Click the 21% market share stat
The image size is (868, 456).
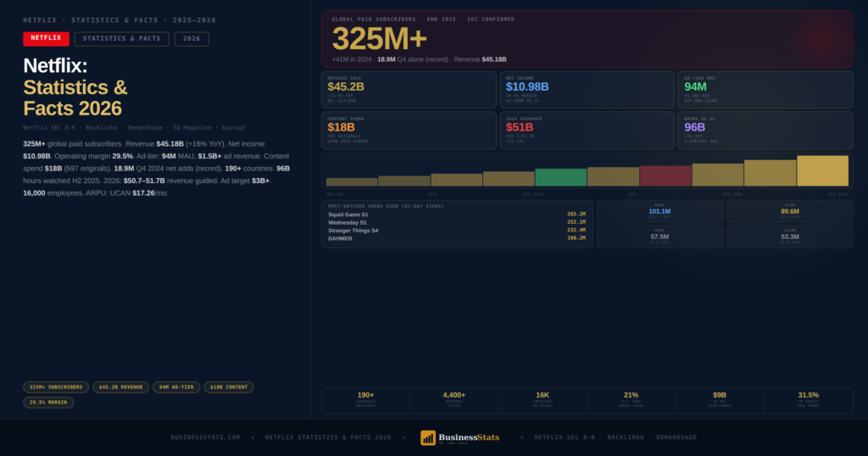(631, 400)
